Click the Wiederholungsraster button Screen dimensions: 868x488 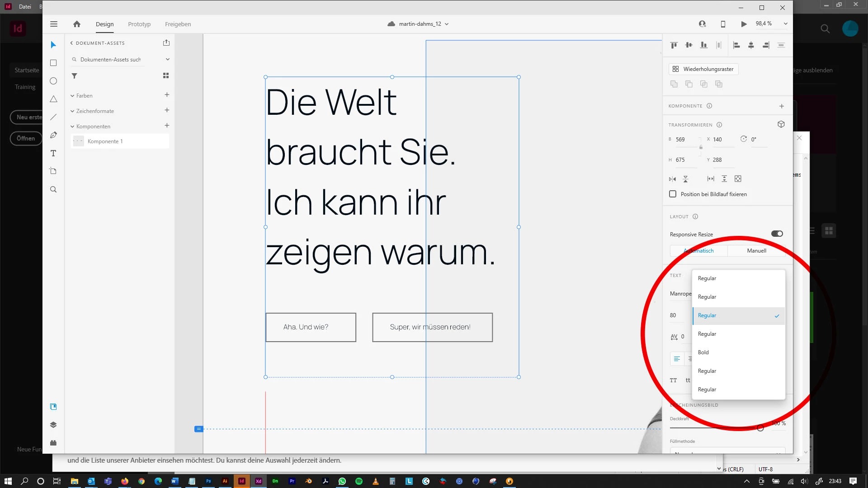[703, 69]
